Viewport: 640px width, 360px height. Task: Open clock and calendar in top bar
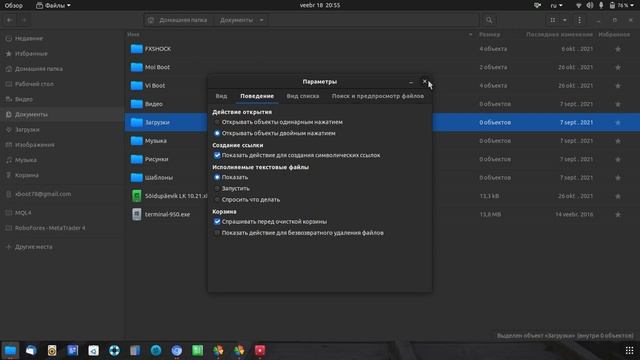coord(320,5)
